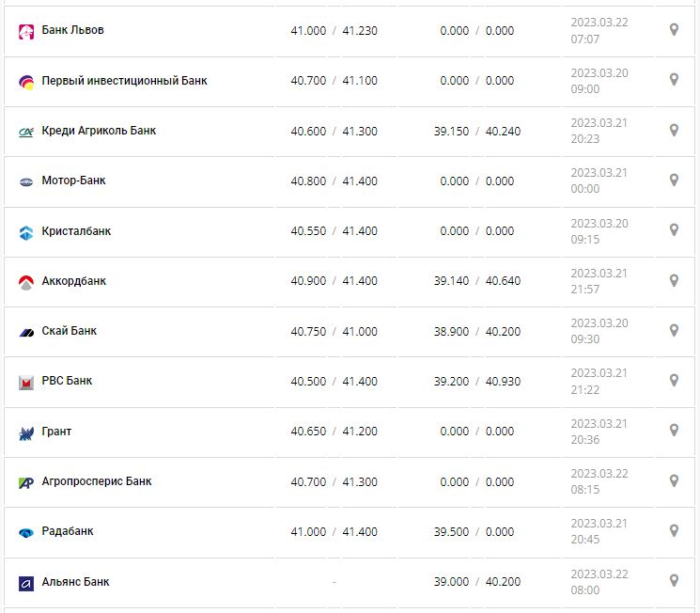Open the Радабанк map pin

click(674, 530)
